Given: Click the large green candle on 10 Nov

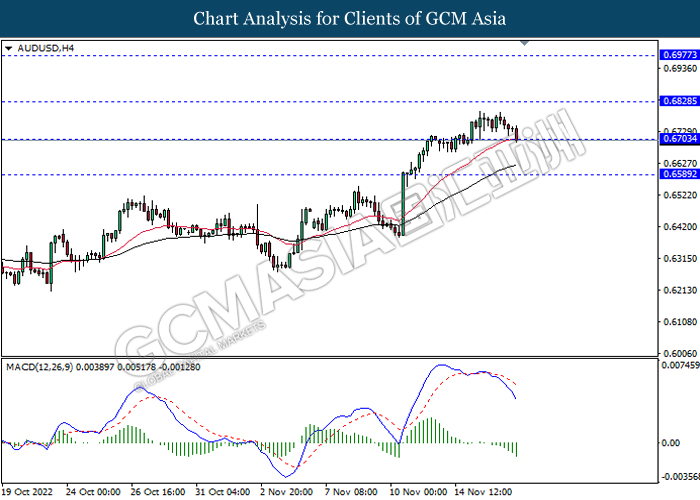Looking at the screenshot, I should [x=403, y=204].
